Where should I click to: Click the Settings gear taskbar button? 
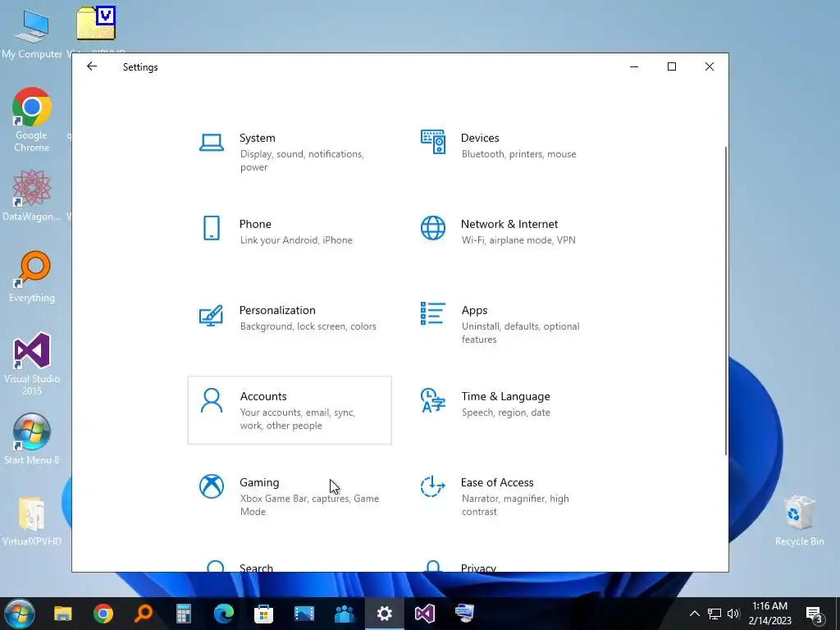pos(384,614)
